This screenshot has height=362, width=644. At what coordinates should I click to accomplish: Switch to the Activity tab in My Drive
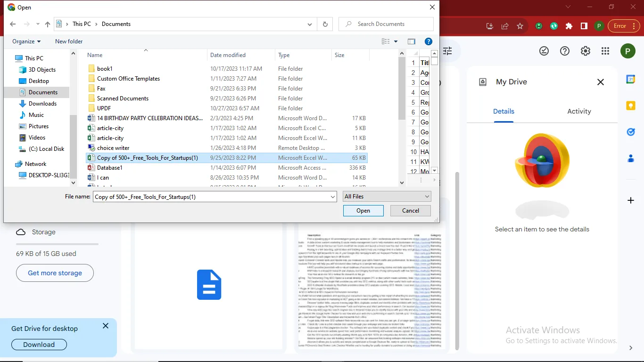coord(579,111)
